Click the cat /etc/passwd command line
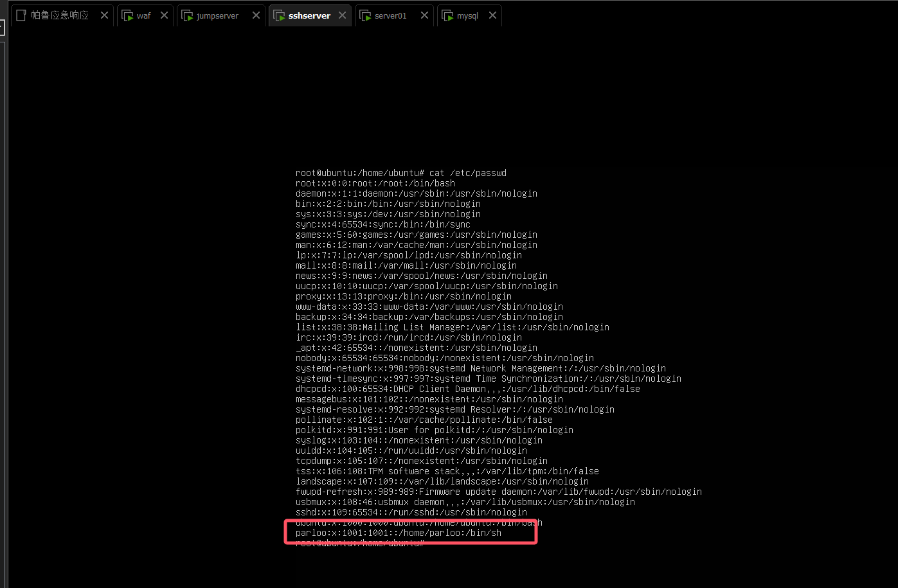 pos(400,173)
